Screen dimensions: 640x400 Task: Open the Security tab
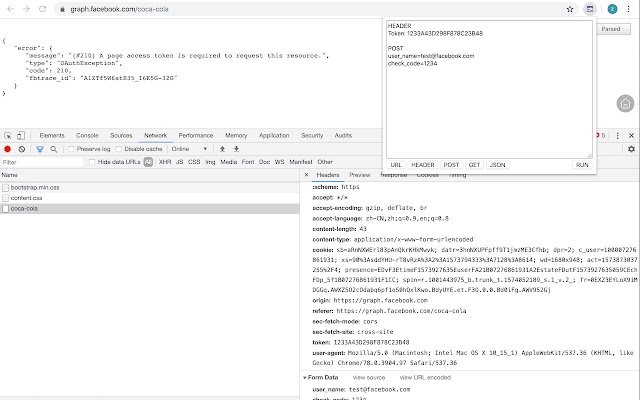[x=312, y=136]
